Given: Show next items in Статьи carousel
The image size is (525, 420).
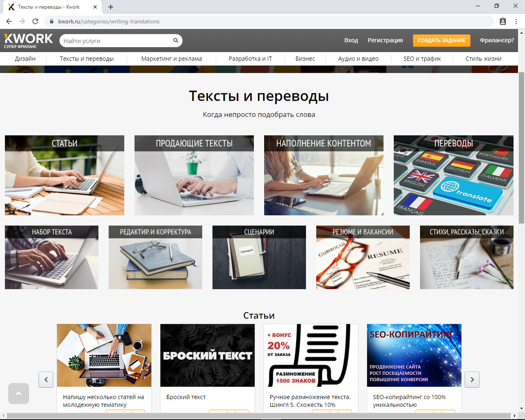Looking at the screenshot, I should point(472,379).
